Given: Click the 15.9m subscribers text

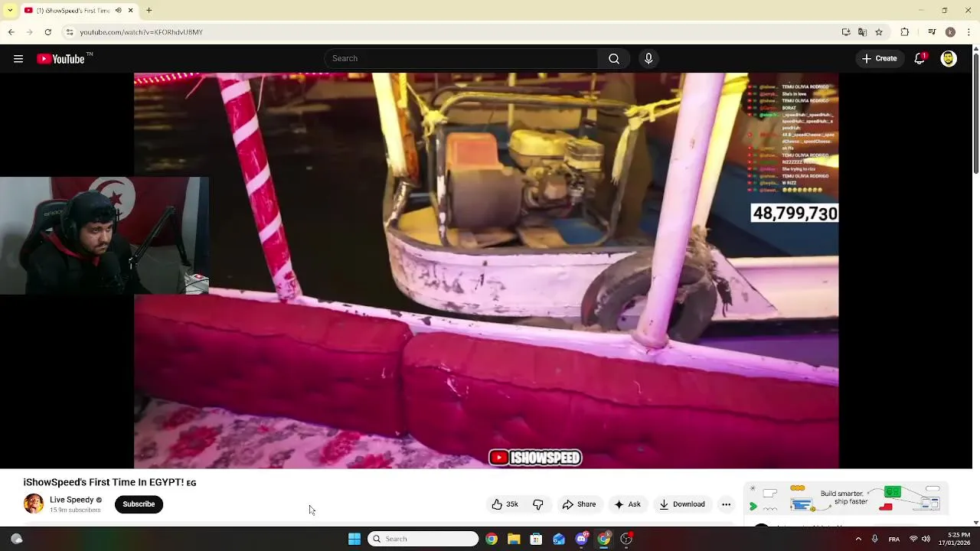Looking at the screenshot, I should pyautogui.click(x=75, y=510).
